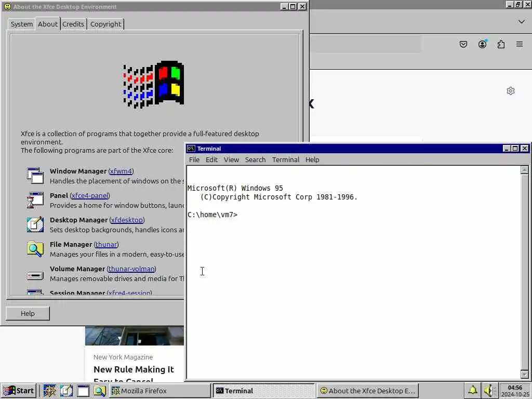
Task: Launch terminal emulator icon in quick launch
Action: (83, 391)
